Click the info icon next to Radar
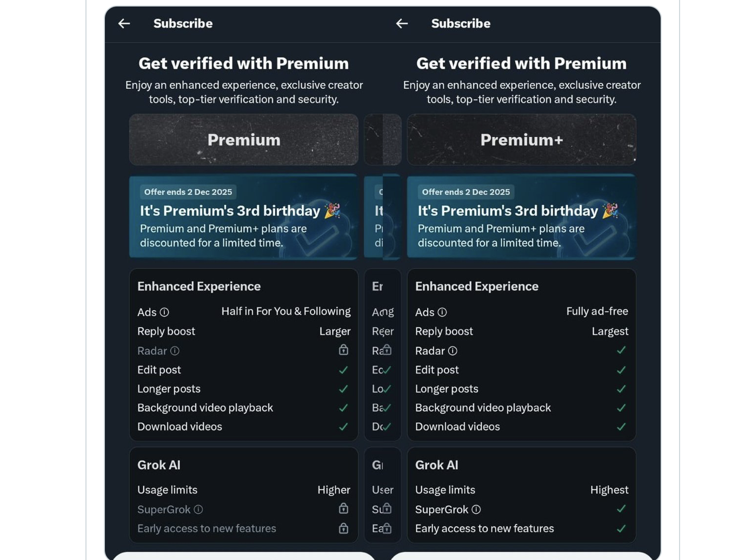The height and width of the screenshot is (560, 745). 175,351
